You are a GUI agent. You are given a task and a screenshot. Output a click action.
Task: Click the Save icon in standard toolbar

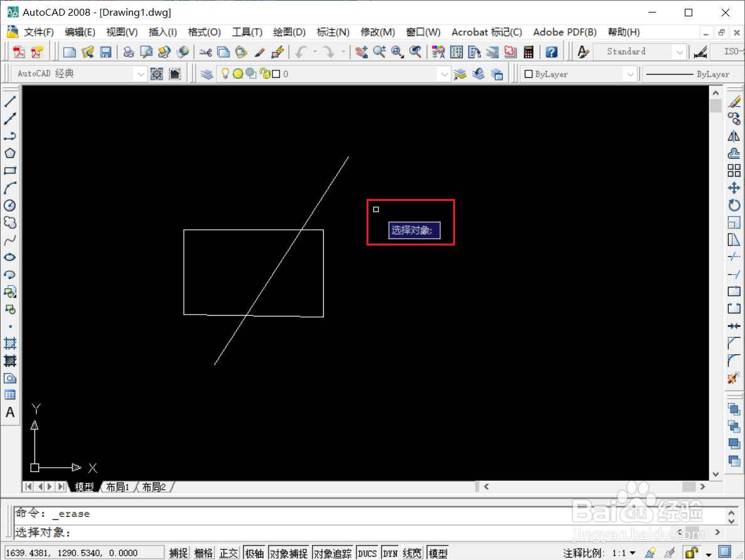pos(105,52)
